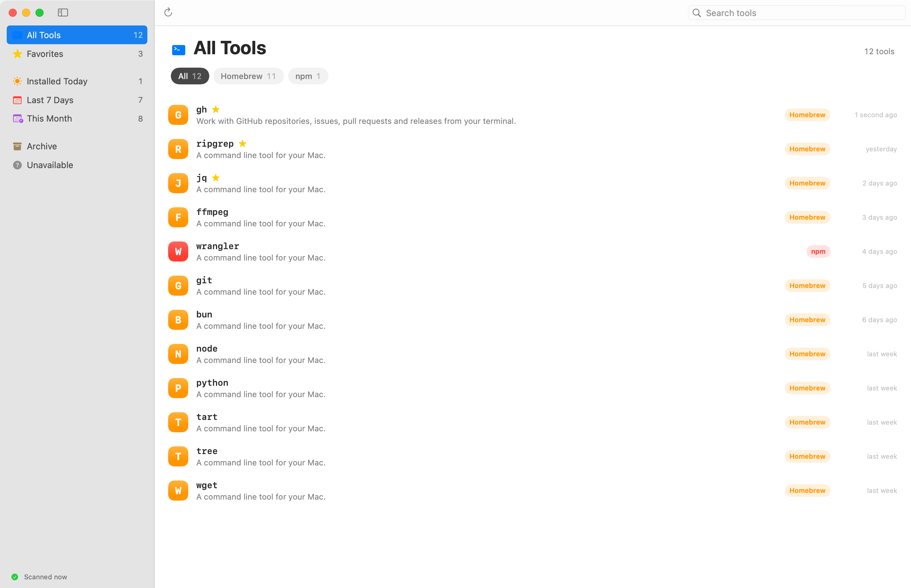Select the ffmpeg tool name
911x588 pixels.
pyautogui.click(x=212, y=212)
